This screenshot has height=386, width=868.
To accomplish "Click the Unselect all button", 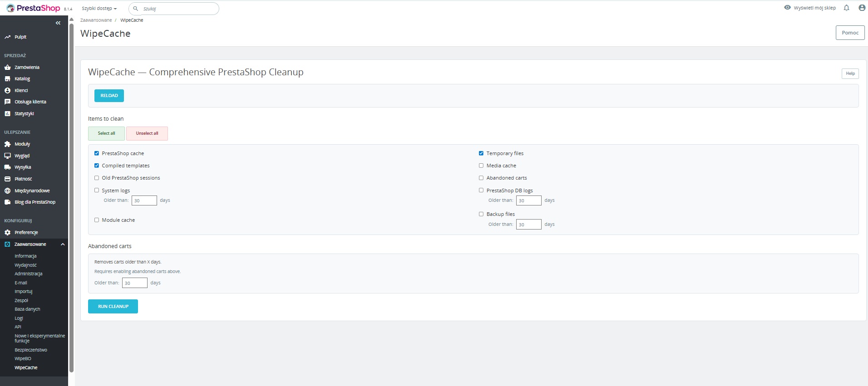I will (147, 133).
